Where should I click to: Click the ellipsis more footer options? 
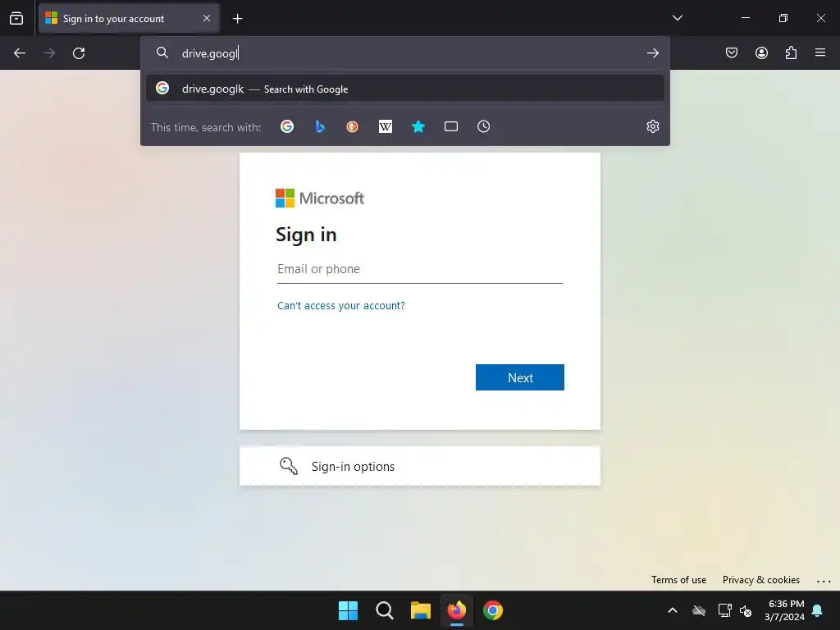coord(824,581)
